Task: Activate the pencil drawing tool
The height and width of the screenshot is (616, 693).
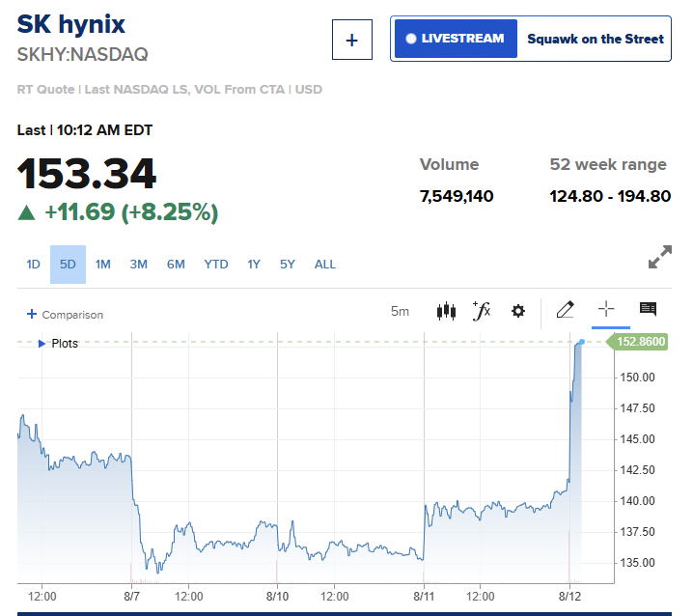Action: (566, 310)
